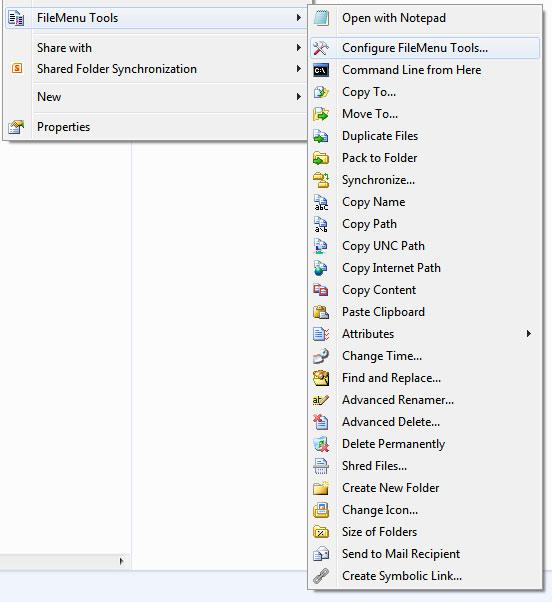Select Open with Notepad
This screenshot has height=602, width=552.
(425, 18)
